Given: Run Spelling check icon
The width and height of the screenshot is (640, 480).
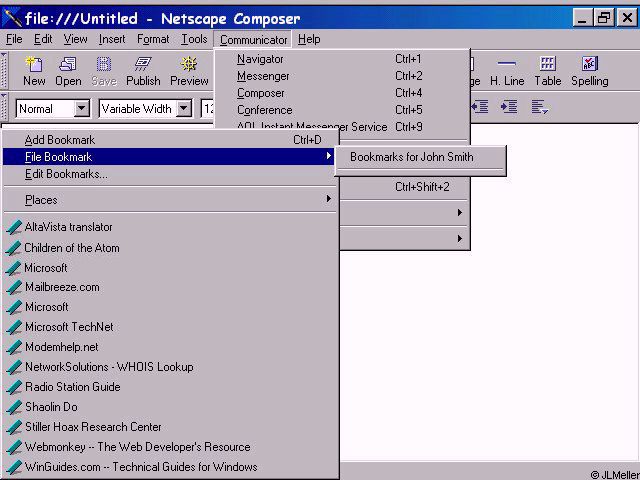Looking at the screenshot, I should (589, 64).
